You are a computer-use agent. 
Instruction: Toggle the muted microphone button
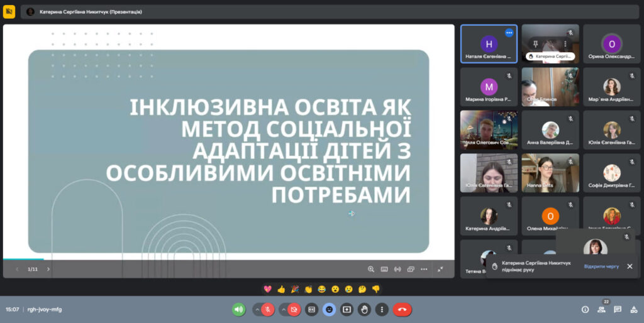tap(269, 309)
